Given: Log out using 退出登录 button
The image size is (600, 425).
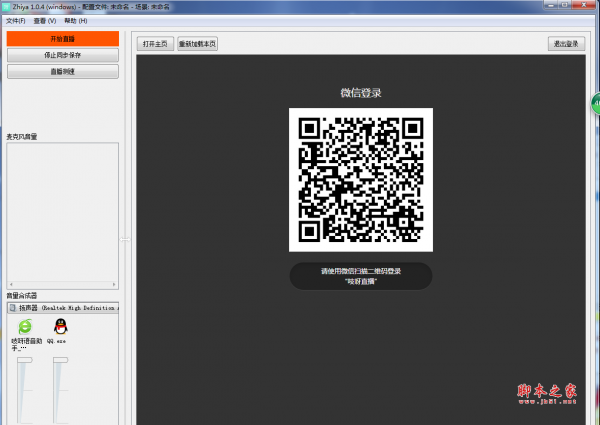Looking at the screenshot, I should [x=566, y=44].
